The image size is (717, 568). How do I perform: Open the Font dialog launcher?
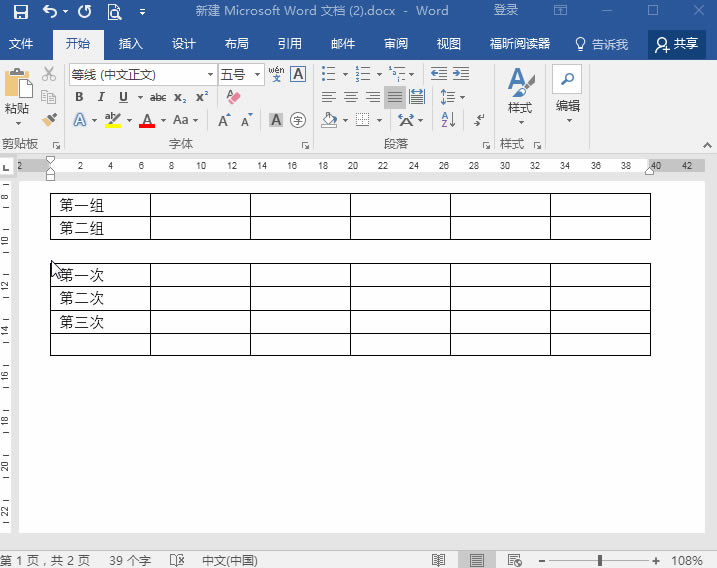coord(305,145)
